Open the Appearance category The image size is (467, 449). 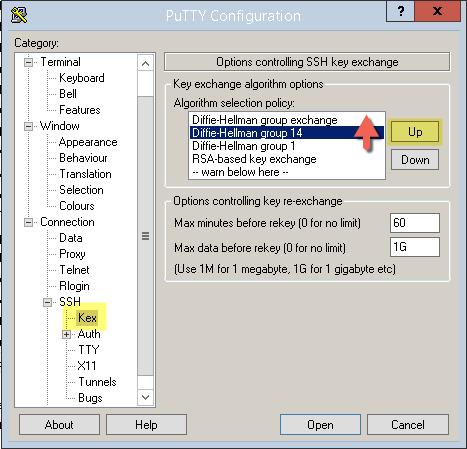(88, 142)
